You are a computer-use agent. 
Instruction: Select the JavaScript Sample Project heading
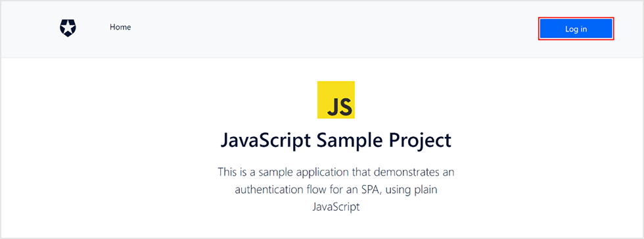pos(336,141)
